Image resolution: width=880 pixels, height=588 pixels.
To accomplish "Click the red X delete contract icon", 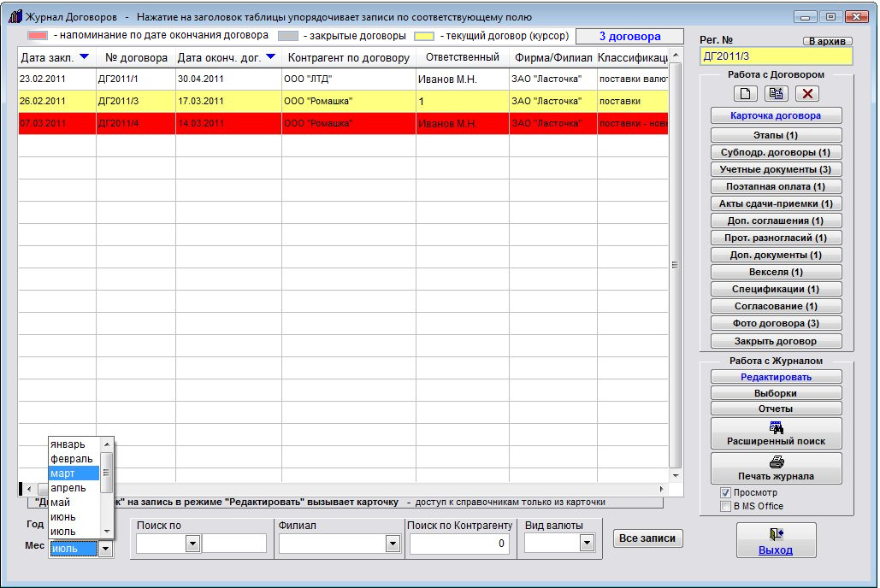I will pos(807,94).
